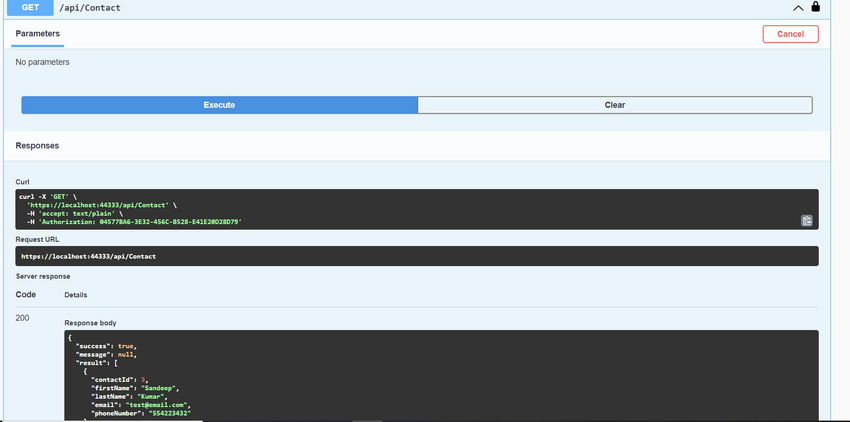Click the "email": "test@email.com" line

[x=141, y=406]
